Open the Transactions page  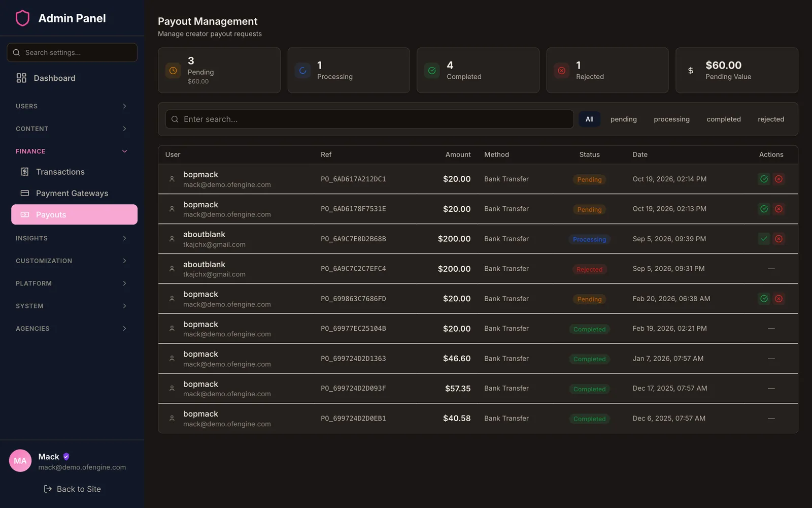[74, 172]
